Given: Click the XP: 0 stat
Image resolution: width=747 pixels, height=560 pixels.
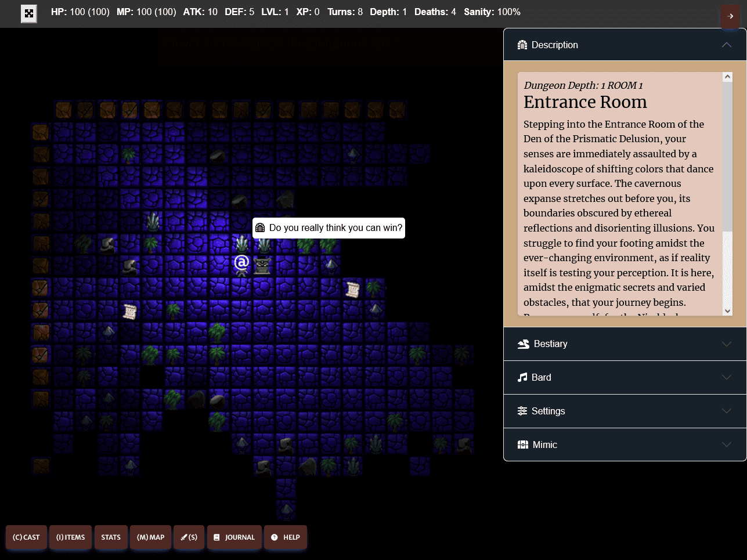Looking at the screenshot, I should pos(308,12).
